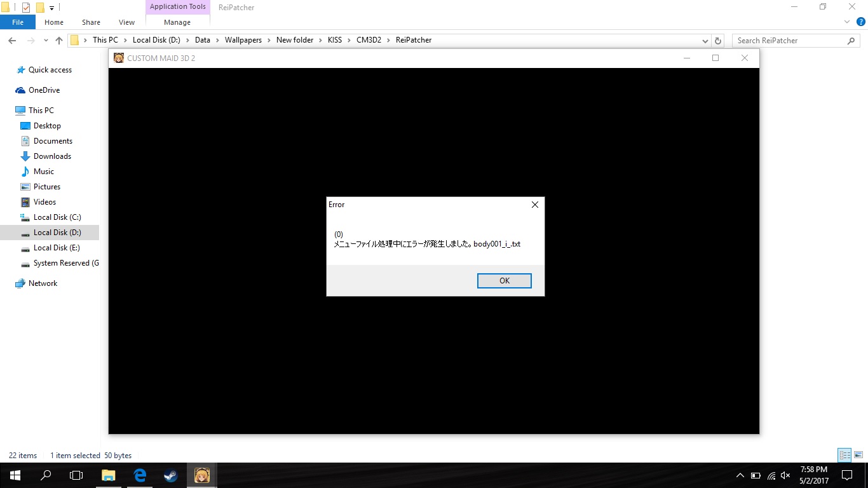Open Task View on taskbar
Image resolution: width=868 pixels, height=488 pixels.
[x=76, y=475]
